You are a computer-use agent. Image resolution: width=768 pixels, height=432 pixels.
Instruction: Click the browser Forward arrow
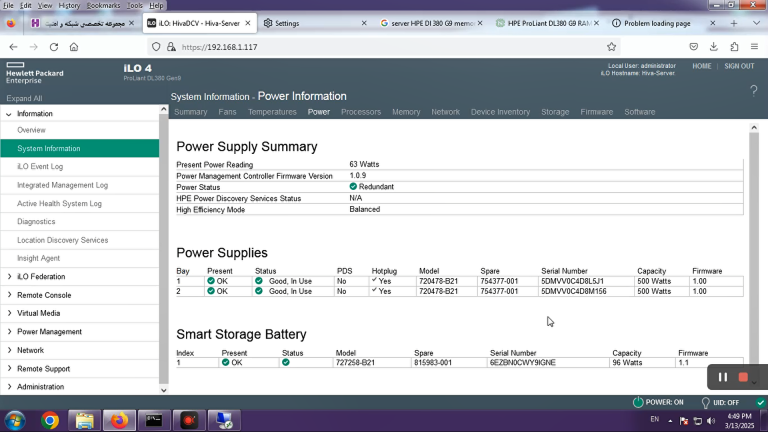(x=33, y=47)
